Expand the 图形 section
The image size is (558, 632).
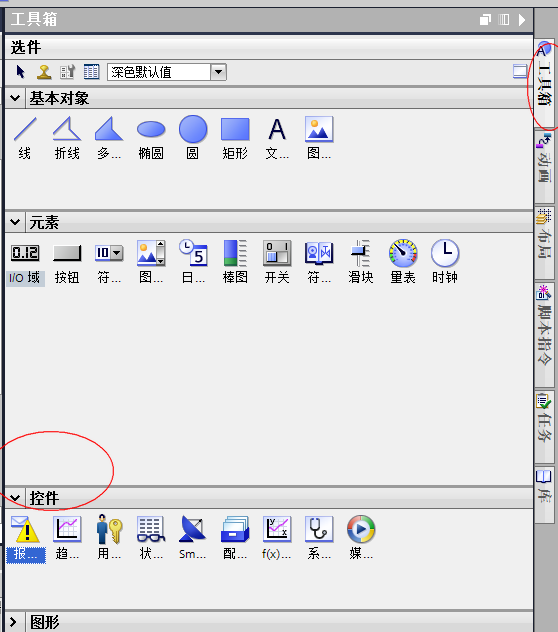pyautogui.click(x=14, y=622)
